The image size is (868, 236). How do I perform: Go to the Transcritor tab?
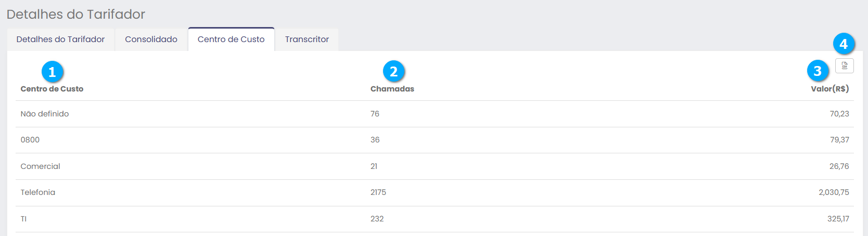click(307, 40)
